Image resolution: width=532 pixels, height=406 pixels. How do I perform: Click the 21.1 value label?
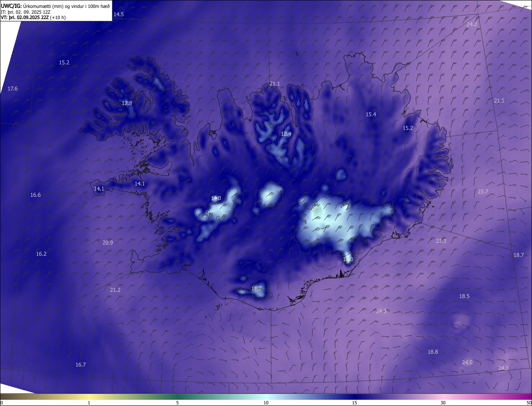click(275, 84)
